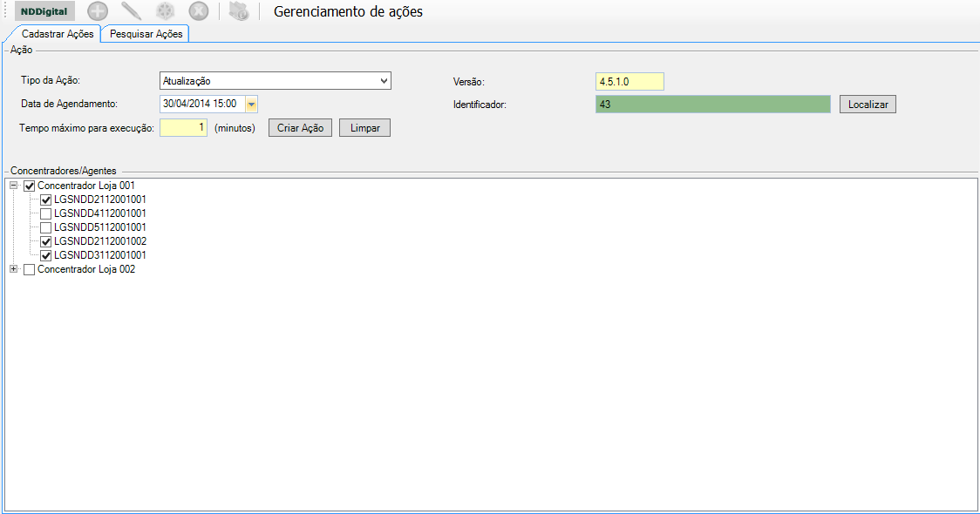Image resolution: width=980 pixels, height=514 pixels.
Task: Click the Identificador field showing 43
Action: click(x=712, y=105)
